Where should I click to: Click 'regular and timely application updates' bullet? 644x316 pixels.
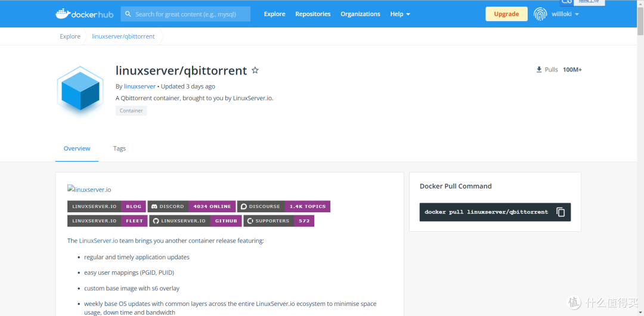pos(137,257)
